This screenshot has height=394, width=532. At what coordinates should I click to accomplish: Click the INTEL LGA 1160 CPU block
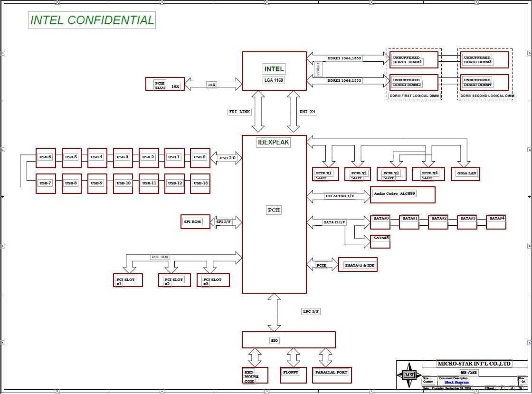[275, 71]
